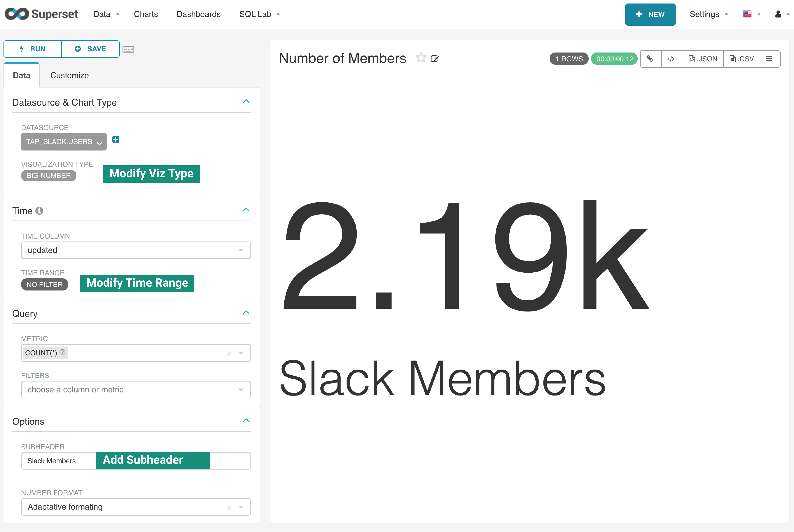Click the plus icon next to datasource
The width and height of the screenshot is (794, 532).
point(116,139)
